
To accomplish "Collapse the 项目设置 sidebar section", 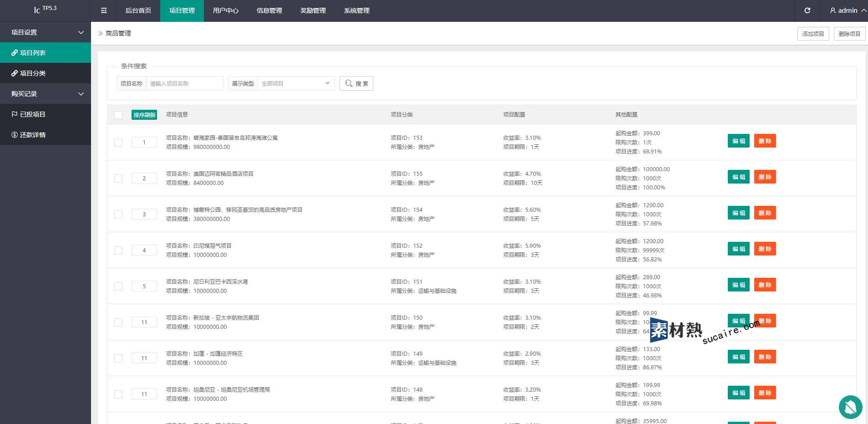I will (x=46, y=32).
